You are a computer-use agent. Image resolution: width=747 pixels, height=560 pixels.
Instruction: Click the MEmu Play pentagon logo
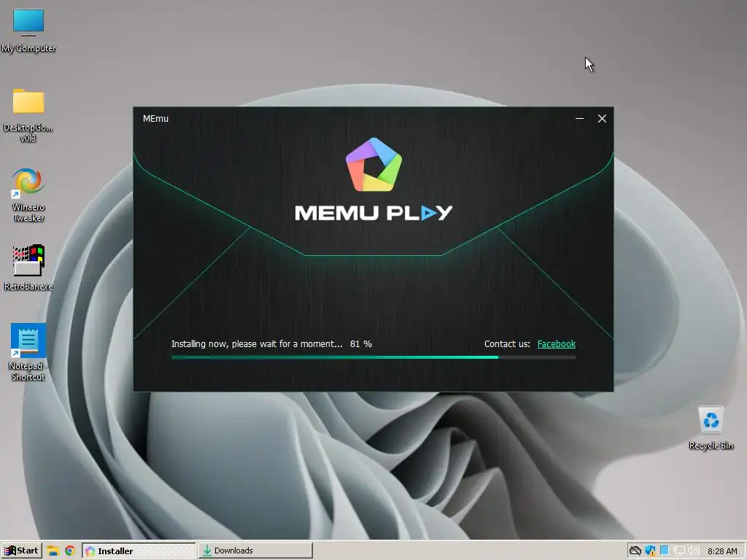(x=374, y=165)
